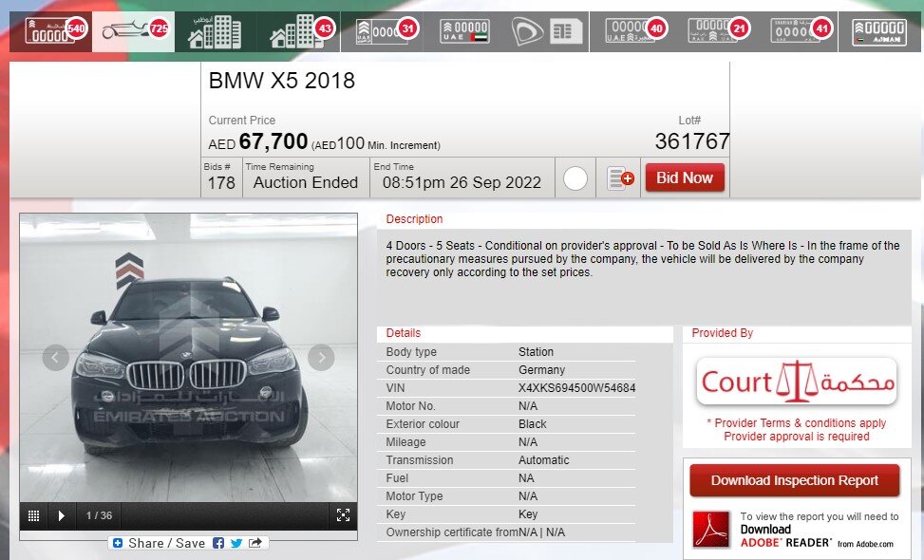The image size is (924, 560).
Task: Share the listing on Facebook
Action: click(x=218, y=543)
